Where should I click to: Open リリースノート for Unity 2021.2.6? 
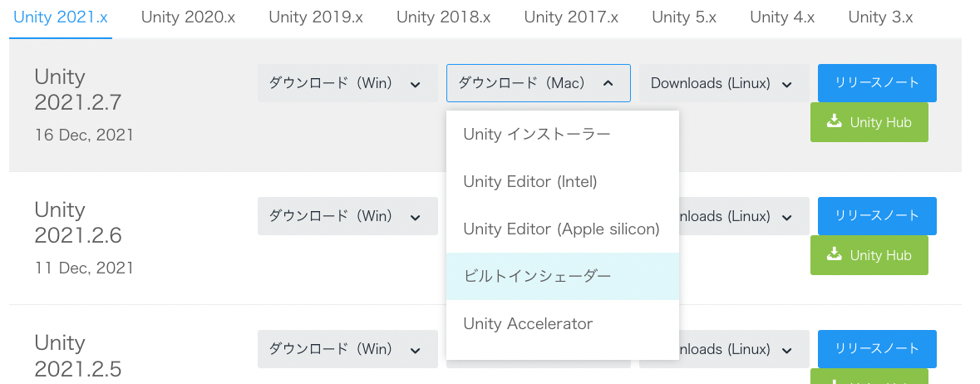877,216
